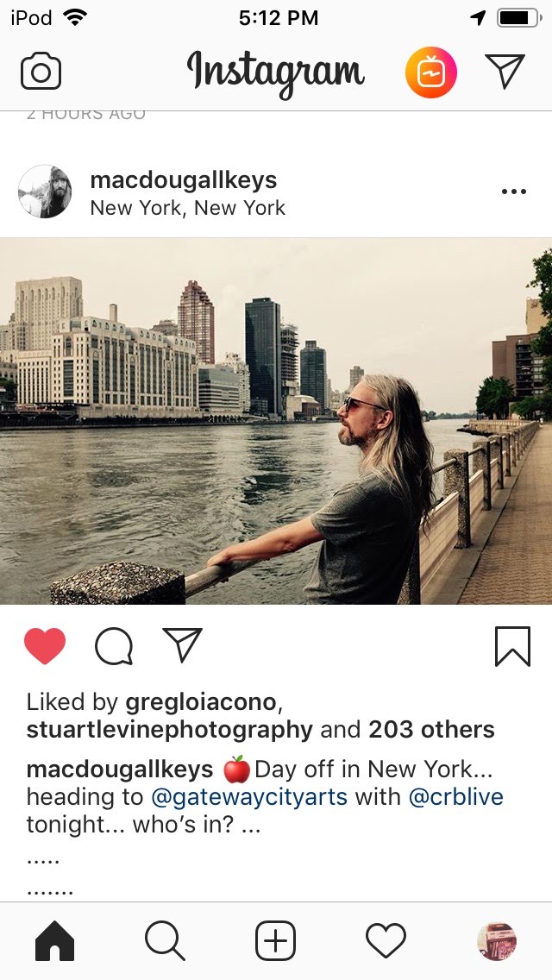Viewport: 552px width, 980px height.
Task: Open post options three-dot menu
Action: 513,192
